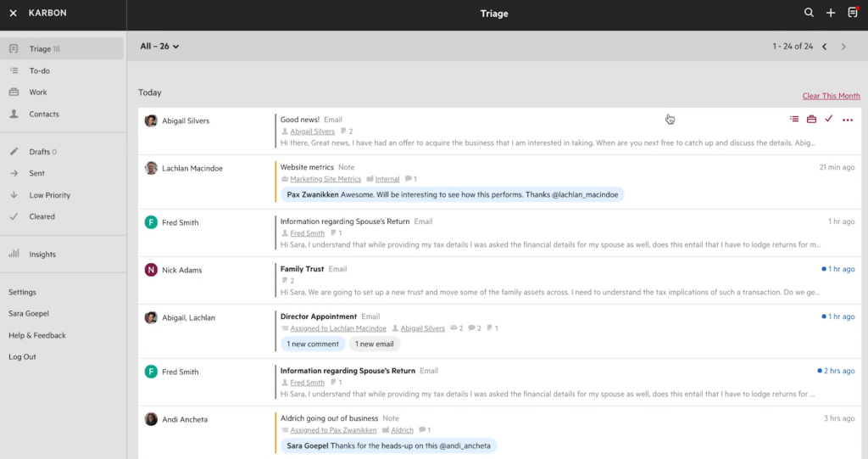This screenshot has width=868, height=459.
Task: Open To-do in the sidebar
Action: 40,70
